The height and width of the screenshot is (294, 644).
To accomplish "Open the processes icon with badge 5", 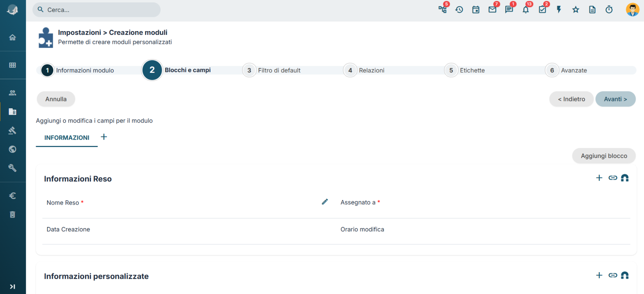I will pos(443,10).
